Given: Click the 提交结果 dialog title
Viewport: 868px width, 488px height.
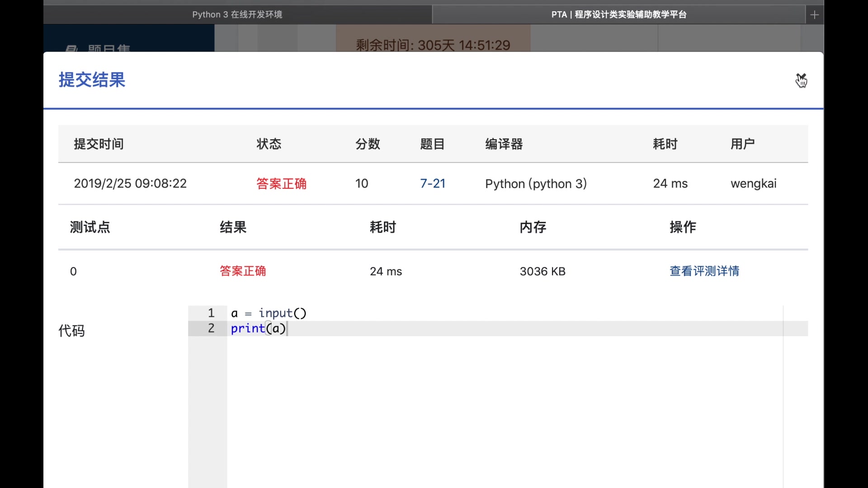Looking at the screenshot, I should coord(91,80).
